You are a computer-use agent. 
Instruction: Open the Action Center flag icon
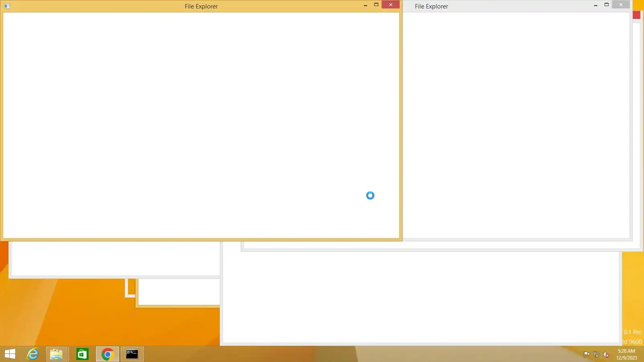[586, 354]
